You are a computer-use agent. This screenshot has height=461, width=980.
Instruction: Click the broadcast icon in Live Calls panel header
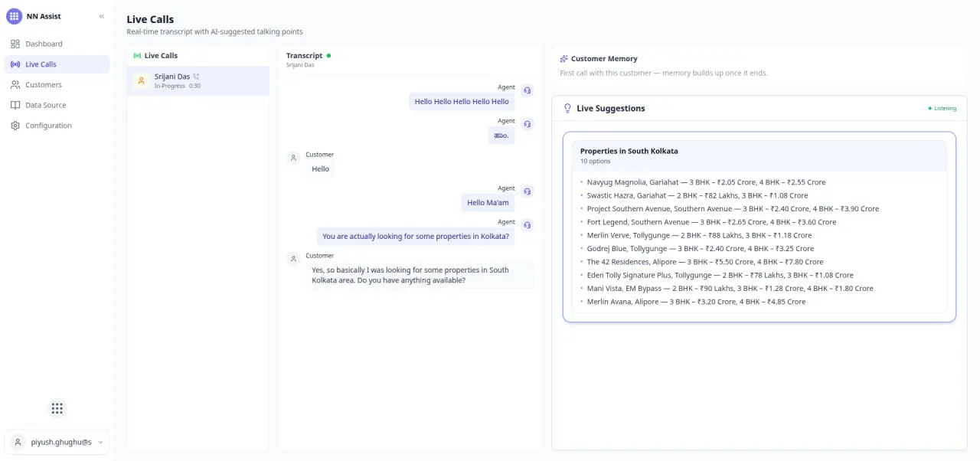point(137,56)
